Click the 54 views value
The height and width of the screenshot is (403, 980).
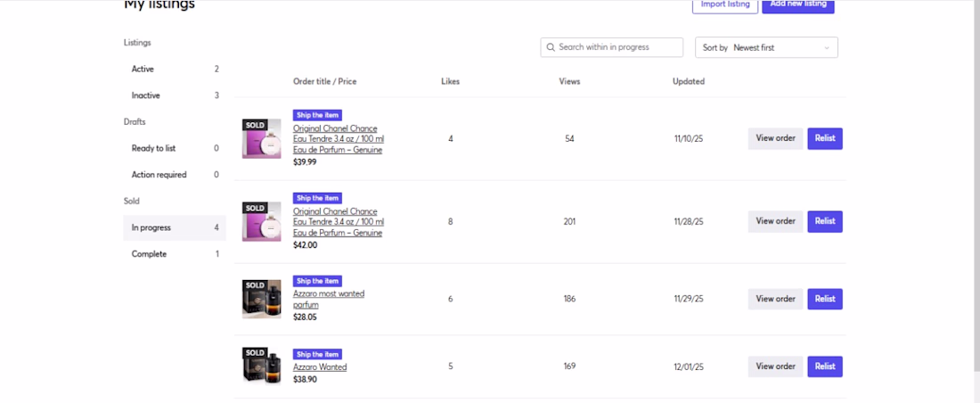(569, 139)
